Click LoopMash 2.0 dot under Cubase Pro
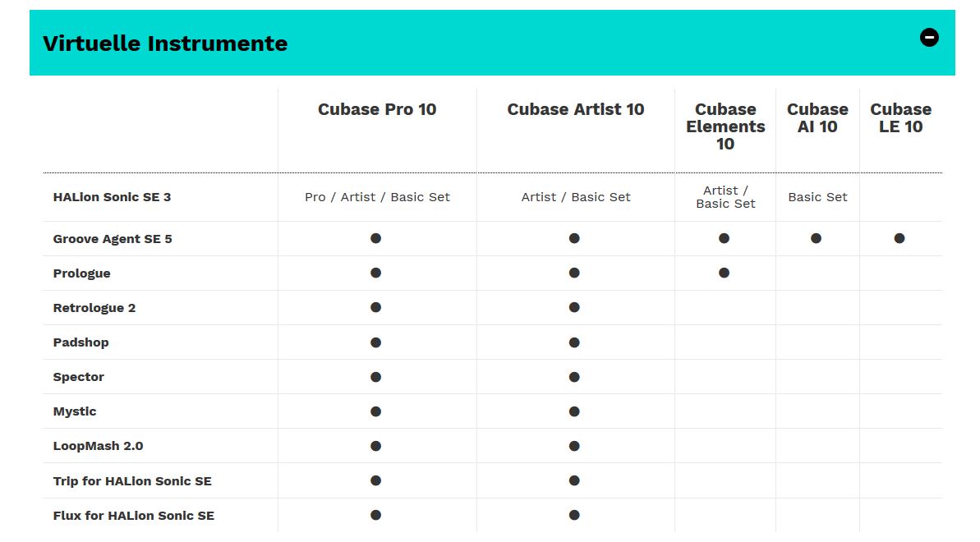 tap(375, 446)
